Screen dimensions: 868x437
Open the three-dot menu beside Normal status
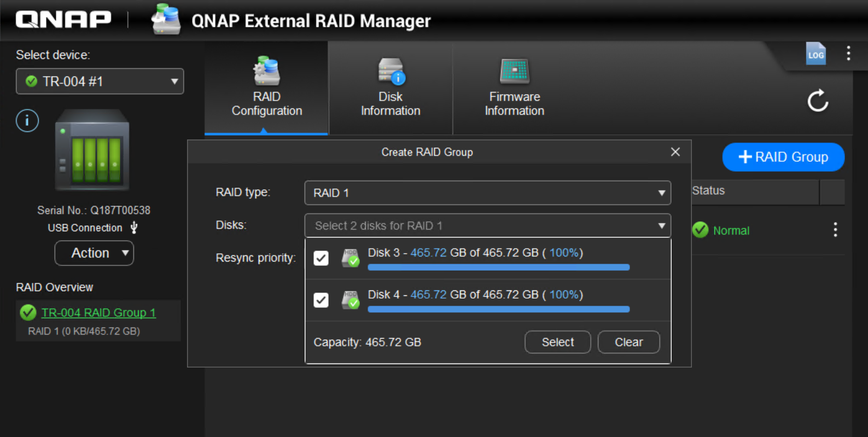coord(835,230)
